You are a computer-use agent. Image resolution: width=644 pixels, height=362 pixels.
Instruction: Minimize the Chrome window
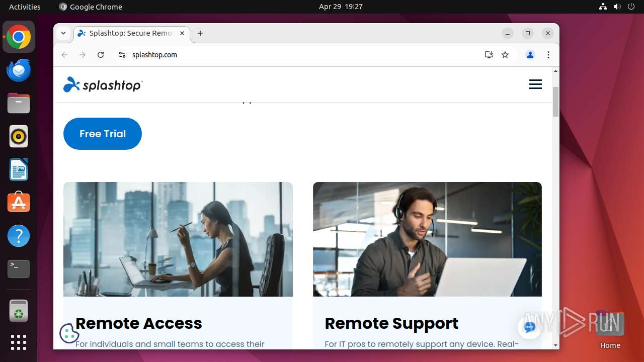[508, 33]
